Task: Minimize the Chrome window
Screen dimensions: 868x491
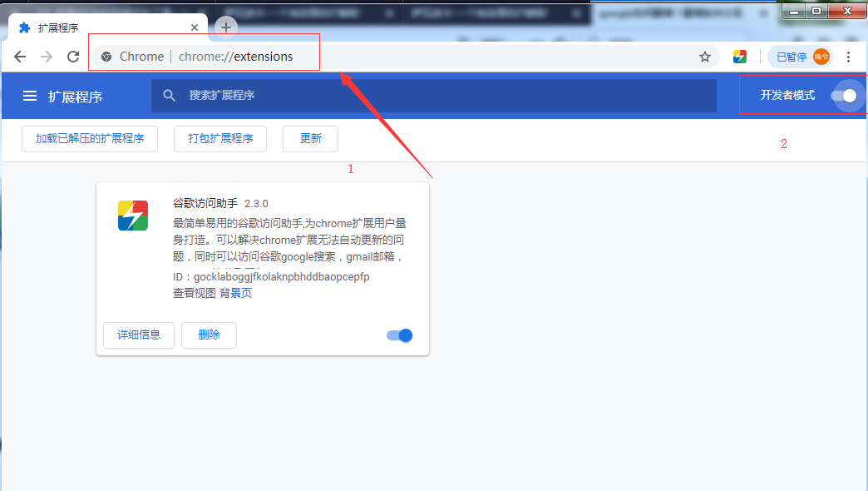Action: coord(794,11)
